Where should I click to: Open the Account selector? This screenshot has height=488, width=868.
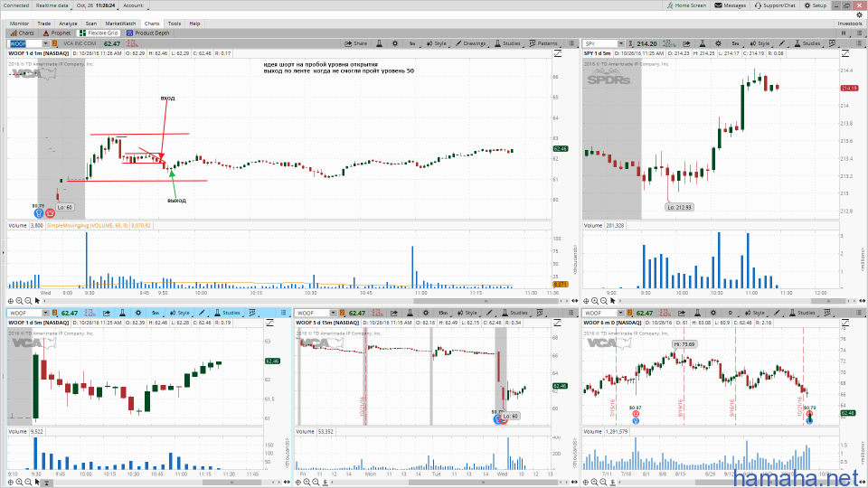[x=134, y=5]
